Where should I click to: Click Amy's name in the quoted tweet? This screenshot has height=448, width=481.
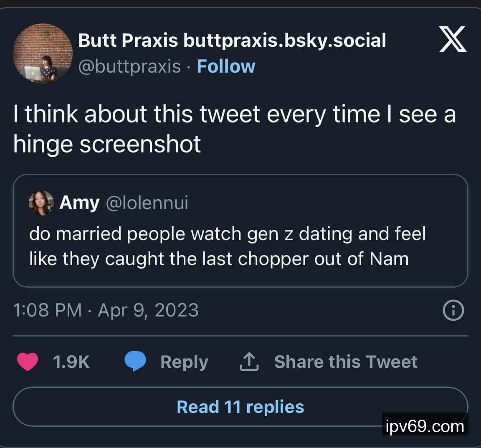click(79, 203)
